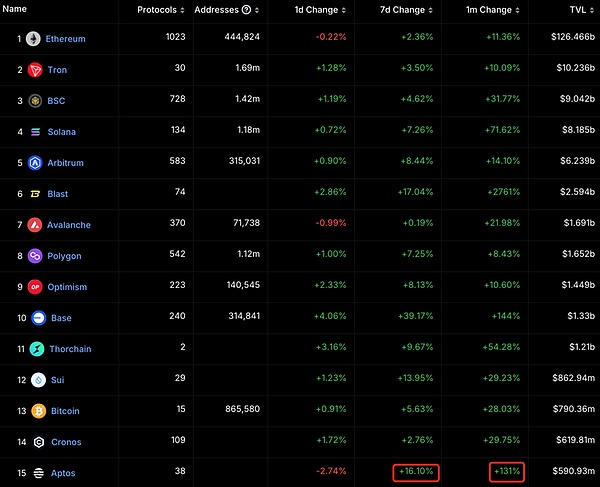Click the Ethereum chain logo icon
600x487 pixels.
tap(33, 39)
